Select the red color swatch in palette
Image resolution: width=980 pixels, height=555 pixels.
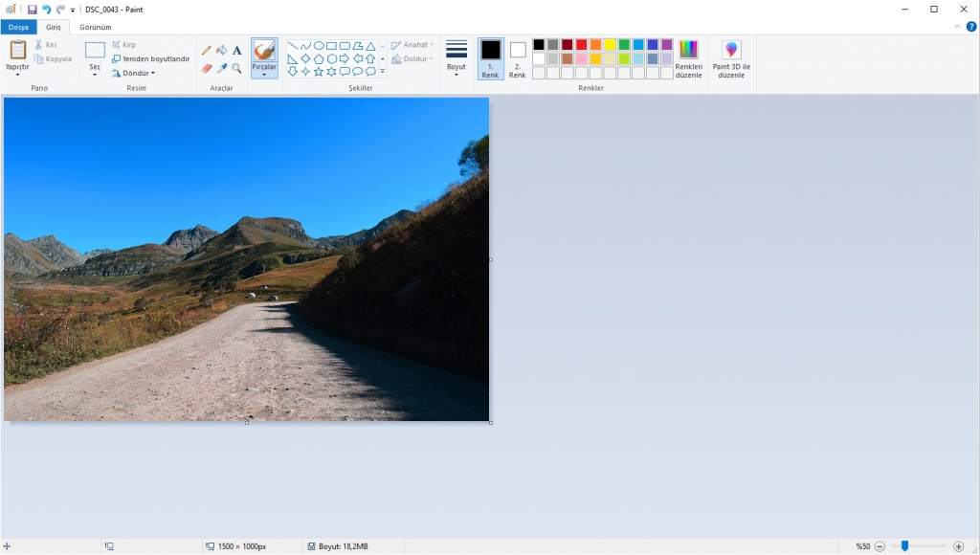[581, 44]
